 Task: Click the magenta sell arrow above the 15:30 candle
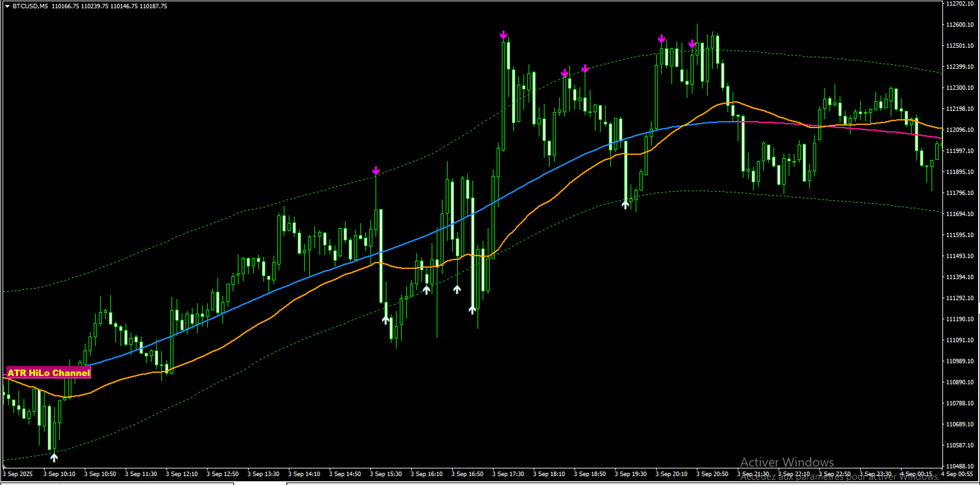376,171
